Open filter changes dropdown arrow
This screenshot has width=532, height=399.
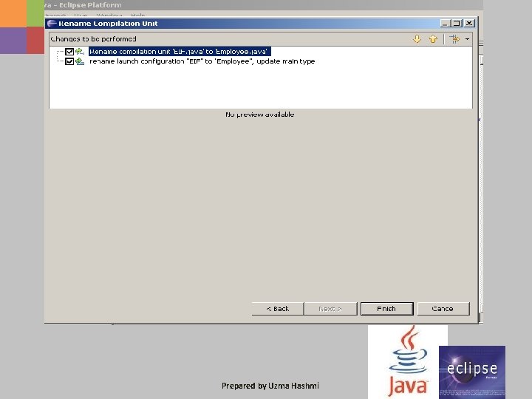pyautogui.click(x=467, y=39)
